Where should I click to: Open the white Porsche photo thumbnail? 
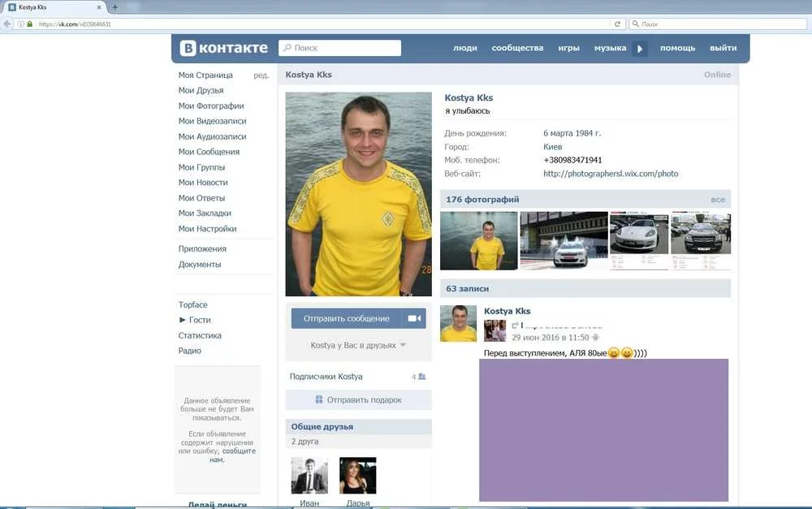(639, 240)
